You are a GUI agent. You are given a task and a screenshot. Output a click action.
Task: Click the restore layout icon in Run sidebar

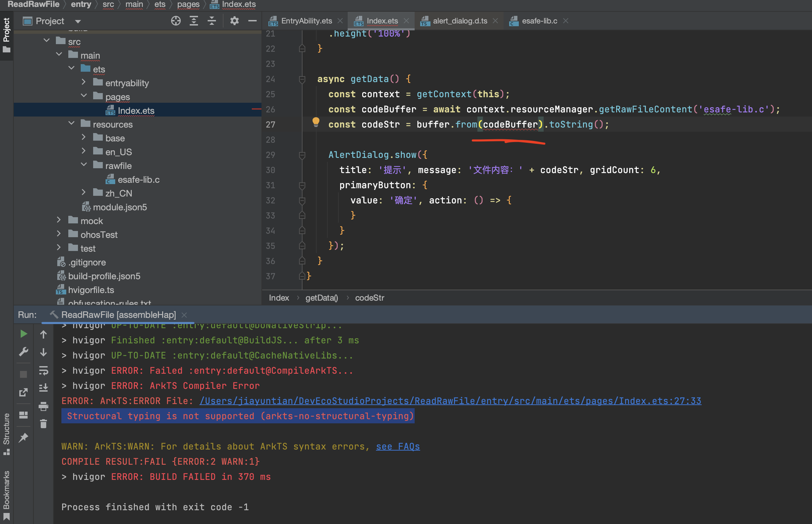pyautogui.click(x=23, y=392)
